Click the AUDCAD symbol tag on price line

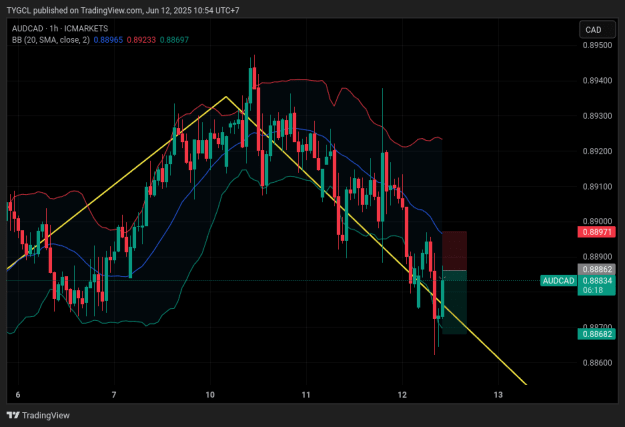[x=558, y=281]
